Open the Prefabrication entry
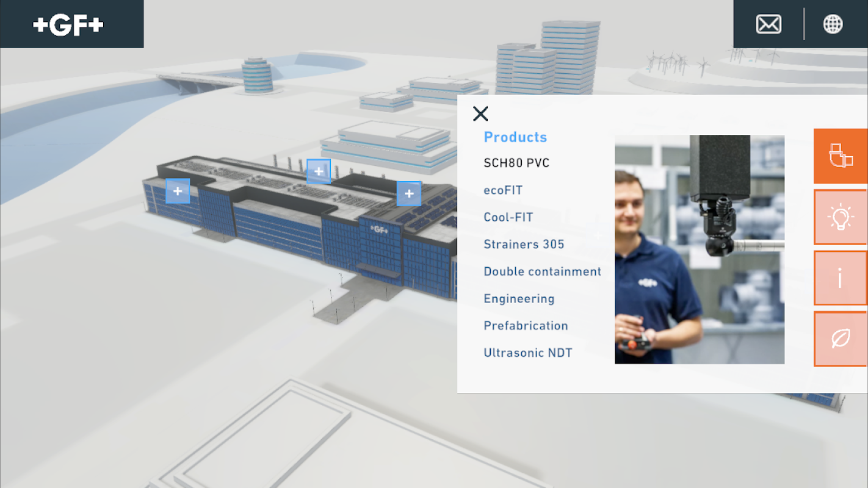The image size is (868, 488). point(526,326)
